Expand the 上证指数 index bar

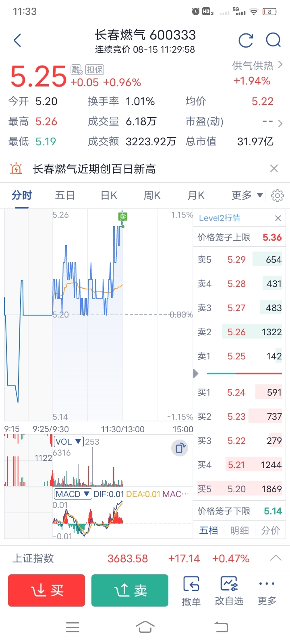click(x=275, y=558)
